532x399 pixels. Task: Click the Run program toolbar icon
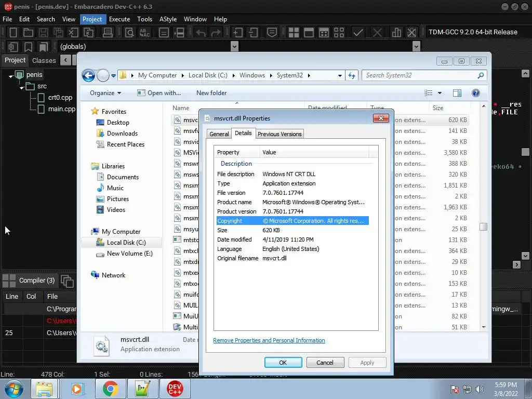click(309, 32)
